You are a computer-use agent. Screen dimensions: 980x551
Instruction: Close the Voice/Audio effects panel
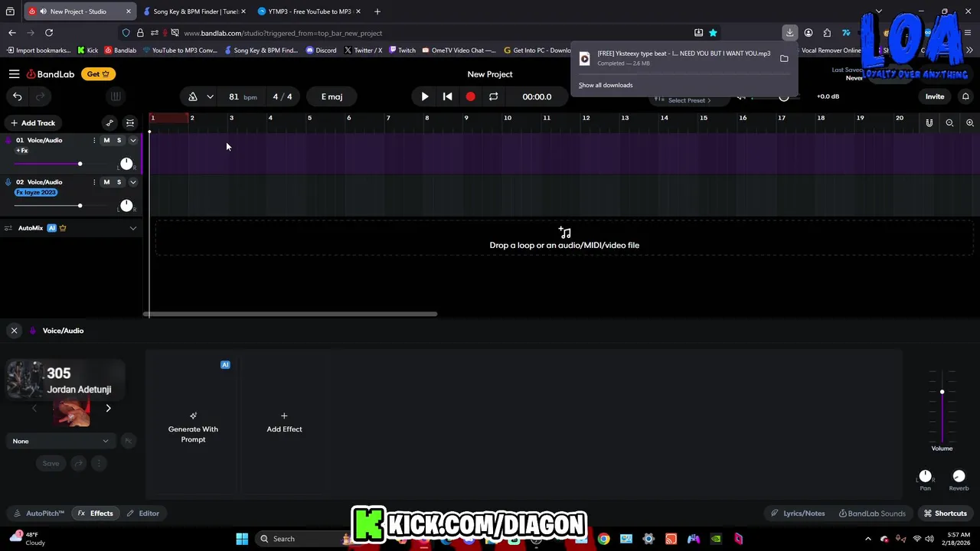(14, 331)
